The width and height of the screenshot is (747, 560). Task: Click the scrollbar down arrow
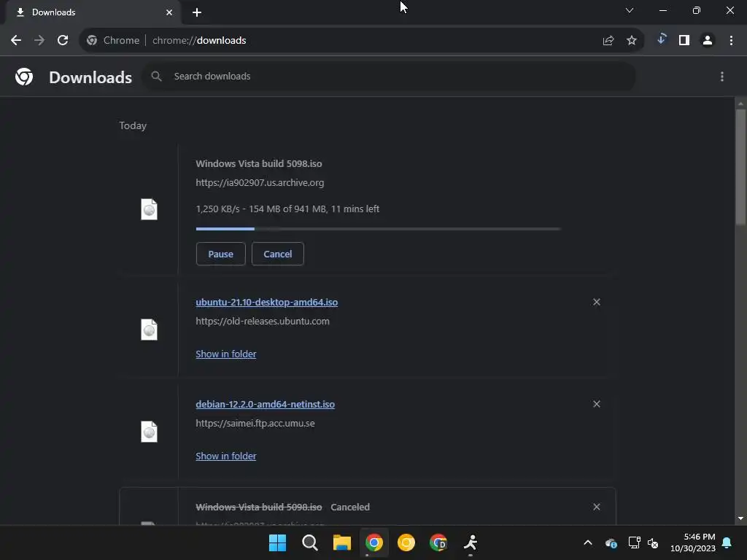(740, 518)
